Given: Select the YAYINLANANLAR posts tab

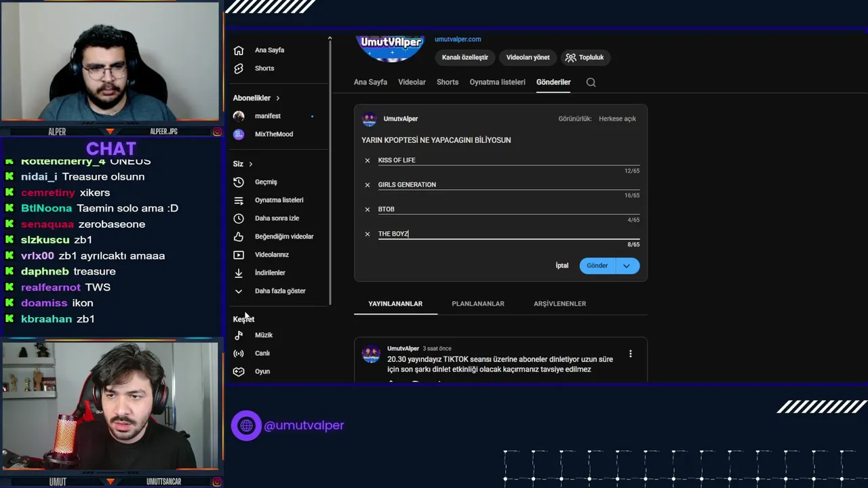Looking at the screenshot, I should [x=395, y=304].
